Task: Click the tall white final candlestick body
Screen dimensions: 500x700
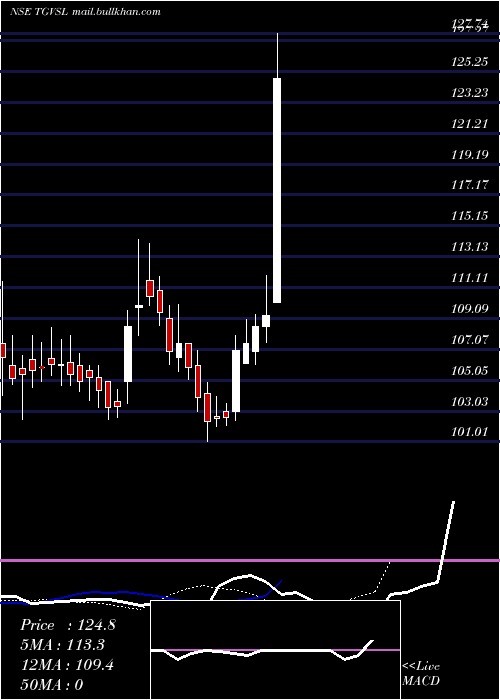Action: coord(277,191)
